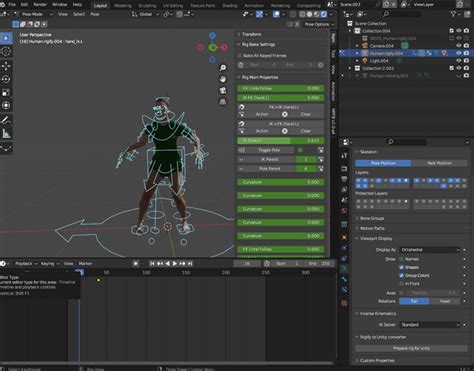Pick the Annotate pencil tool
The height and width of the screenshot is (371, 474).
[6, 120]
